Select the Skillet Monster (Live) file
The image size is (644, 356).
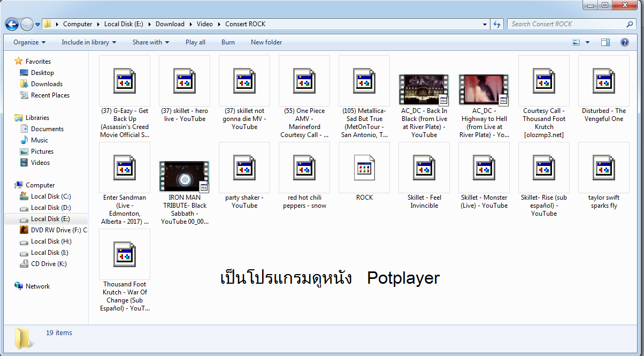pos(484,176)
